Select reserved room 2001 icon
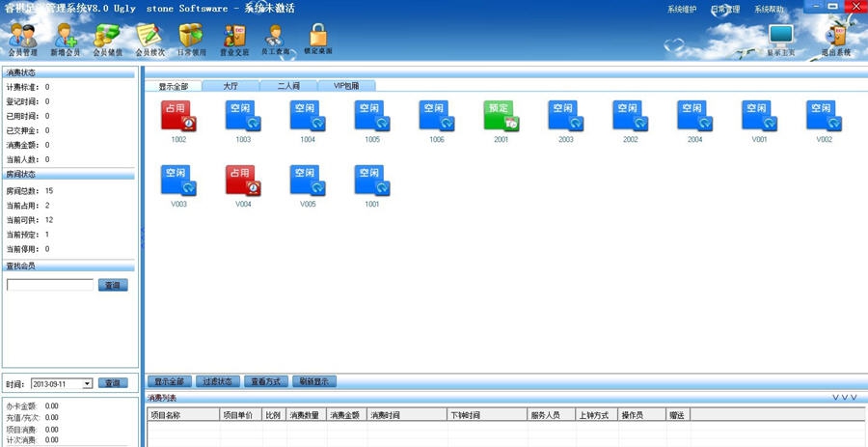Screen dimensions: 868x447 click(x=502, y=117)
